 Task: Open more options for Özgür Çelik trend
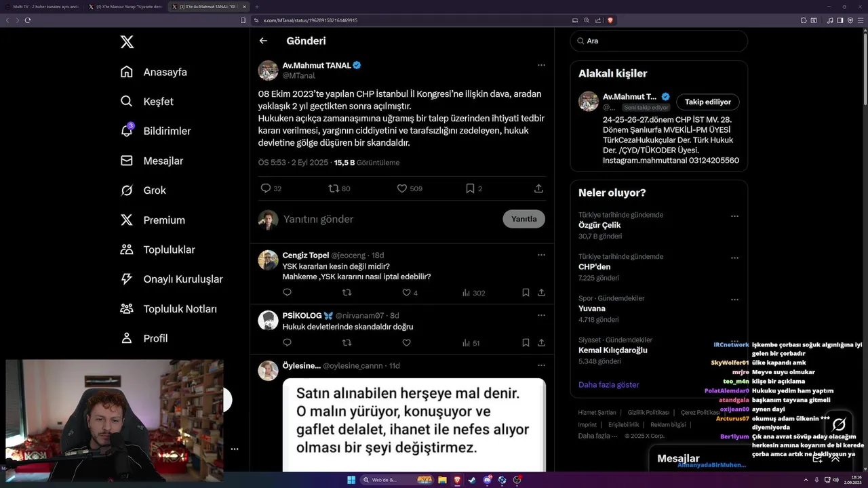coord(734,216)
